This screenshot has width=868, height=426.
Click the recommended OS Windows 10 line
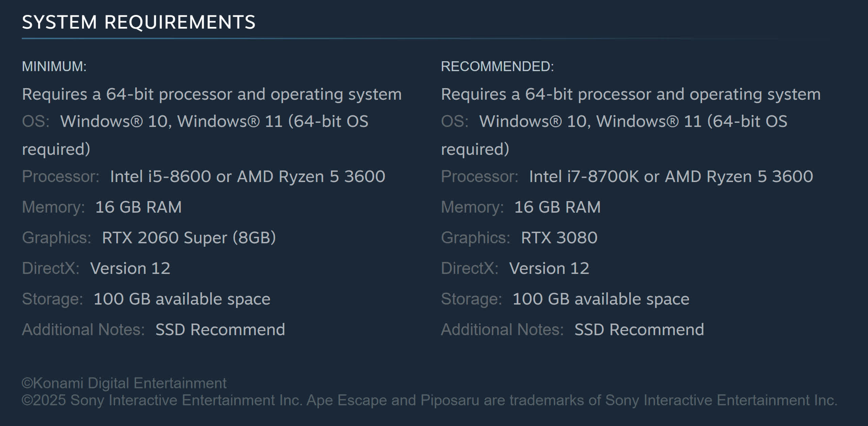click(633, 121)
